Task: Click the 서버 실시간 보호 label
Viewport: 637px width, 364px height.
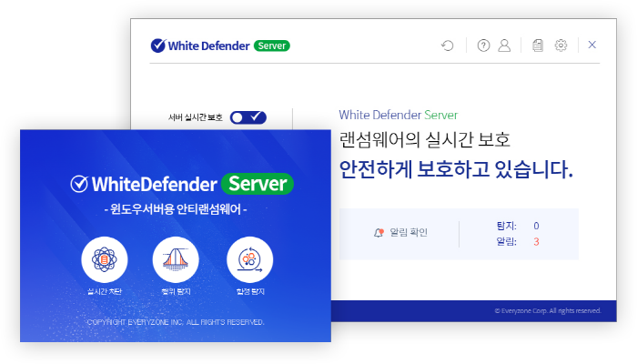Action: tap(196, 117)
